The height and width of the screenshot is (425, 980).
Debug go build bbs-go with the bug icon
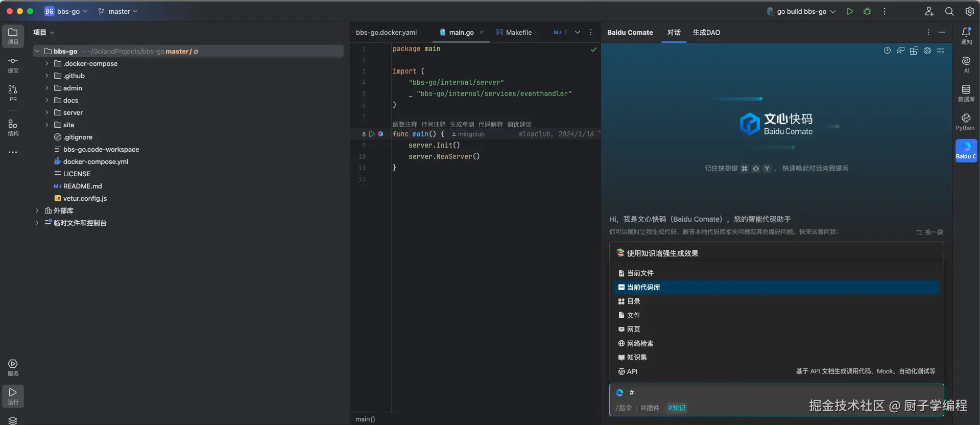pyautogui.click(x=867, y=11)
